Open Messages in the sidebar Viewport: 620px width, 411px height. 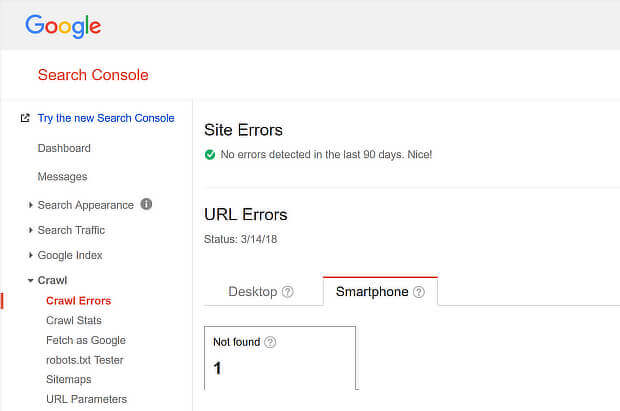(62, 177)
